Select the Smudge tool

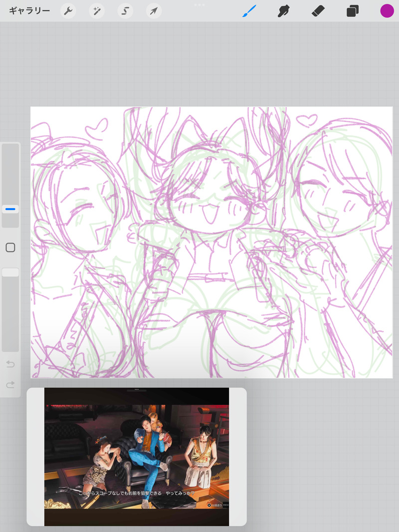pyautogui.click(x=284, y=11)
